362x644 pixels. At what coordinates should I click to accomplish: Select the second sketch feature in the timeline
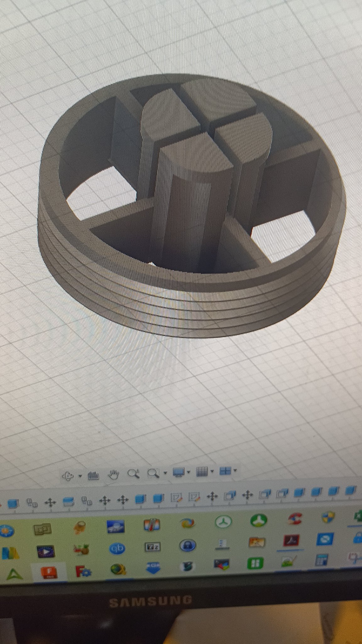[194, 497]
